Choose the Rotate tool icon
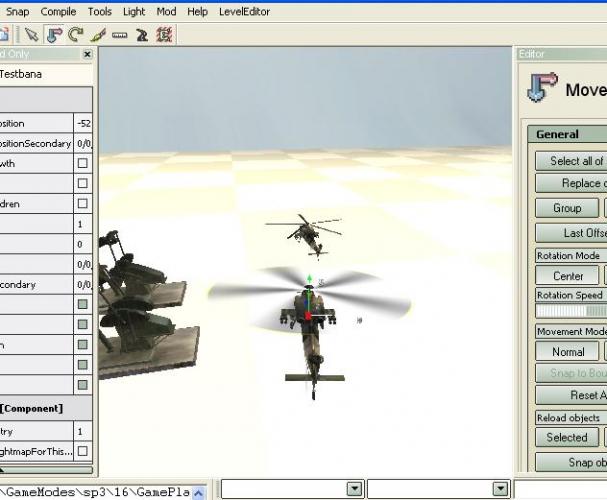Screen dimensions: 607x500 click(76, 34)
